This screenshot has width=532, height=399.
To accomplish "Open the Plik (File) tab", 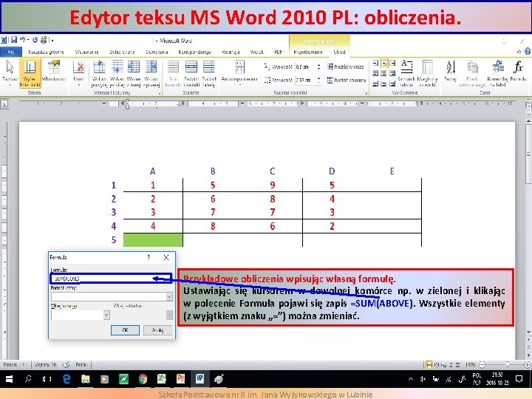I will tap(11, 52).
